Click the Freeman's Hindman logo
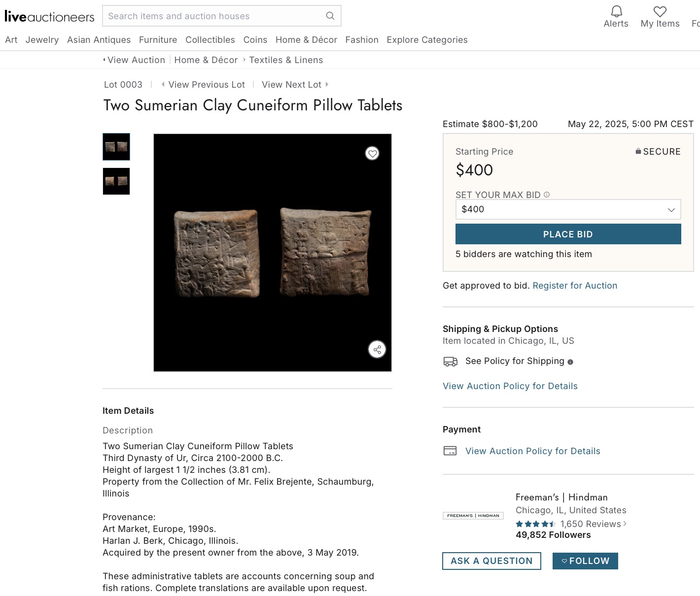Image resolution: width=700 pixels, height=596 pixels. point(473,516)
